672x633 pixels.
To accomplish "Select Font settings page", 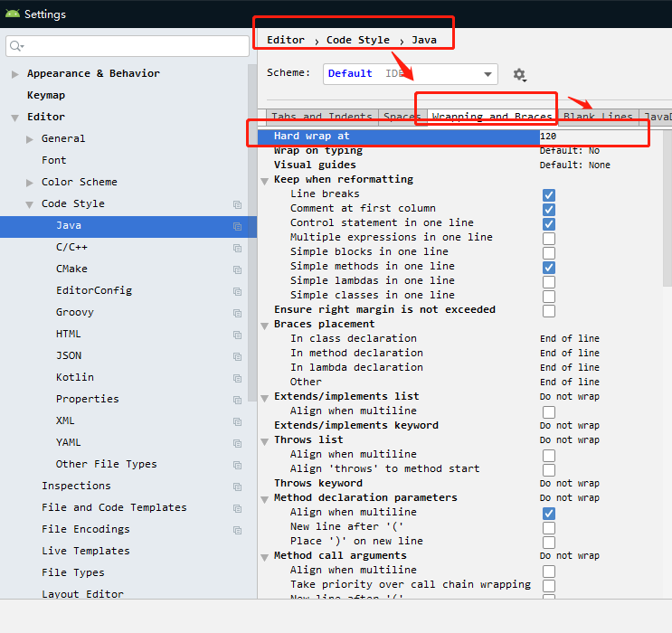I will pyautogui.click(x=54, y=160).
